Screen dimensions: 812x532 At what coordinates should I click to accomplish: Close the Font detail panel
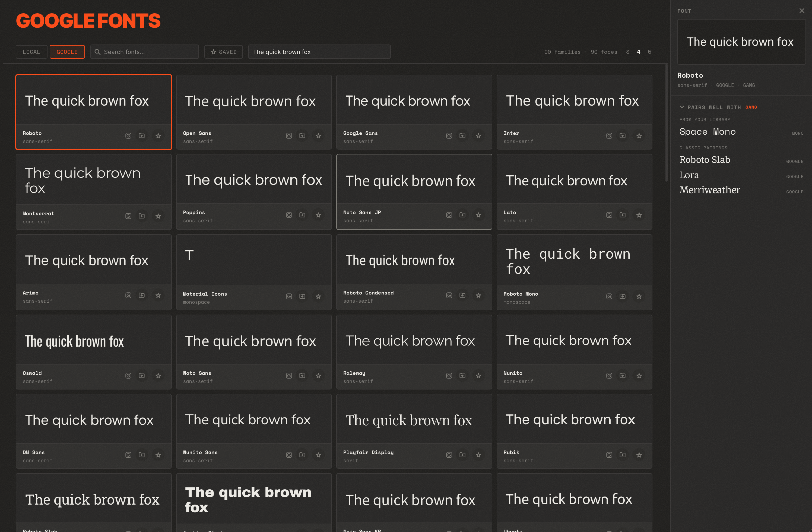802,11
